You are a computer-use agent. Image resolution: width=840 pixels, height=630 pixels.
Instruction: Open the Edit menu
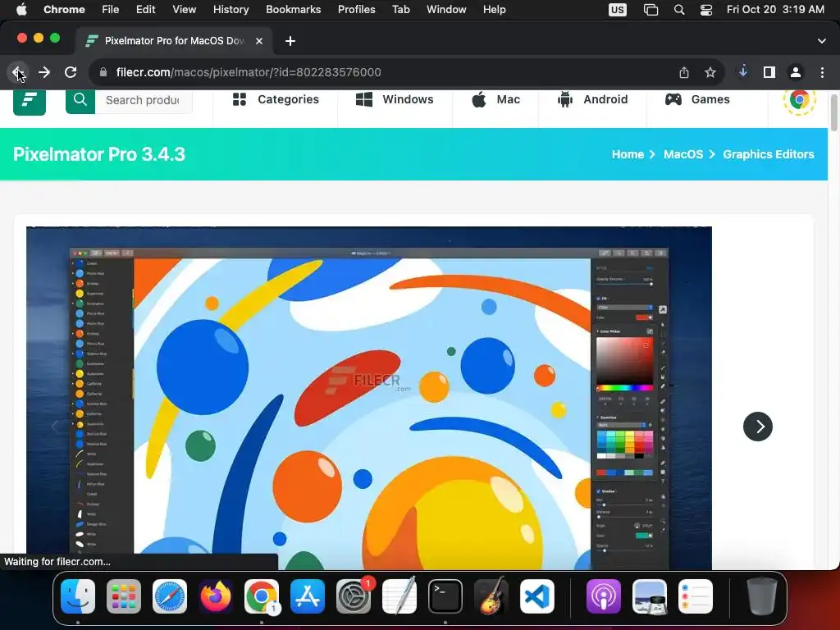tap(145, 10)
